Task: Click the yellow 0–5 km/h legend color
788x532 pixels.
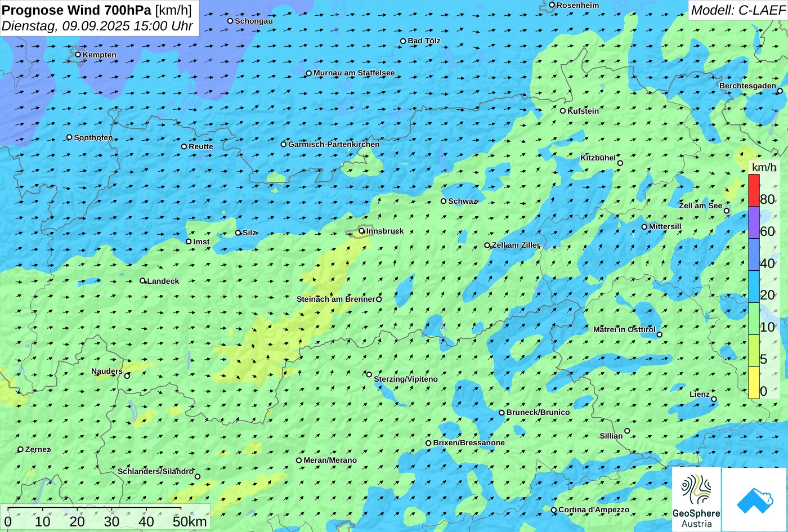Action: (x=754, y=383)
